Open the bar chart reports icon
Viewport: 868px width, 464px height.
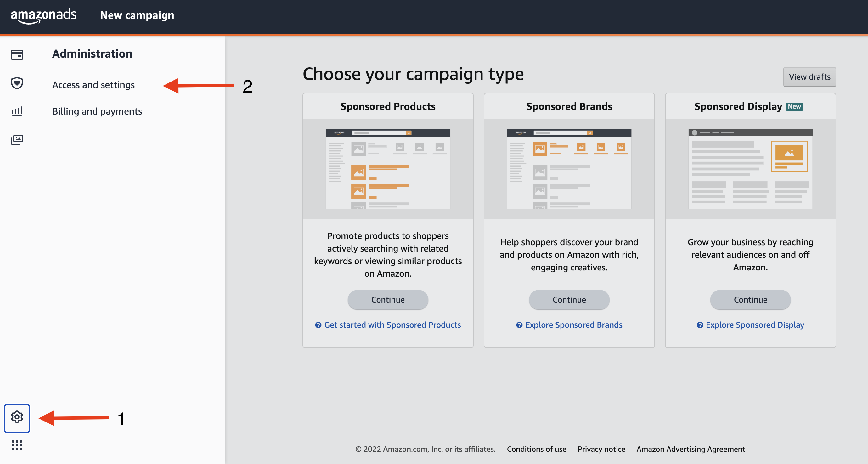17,111
